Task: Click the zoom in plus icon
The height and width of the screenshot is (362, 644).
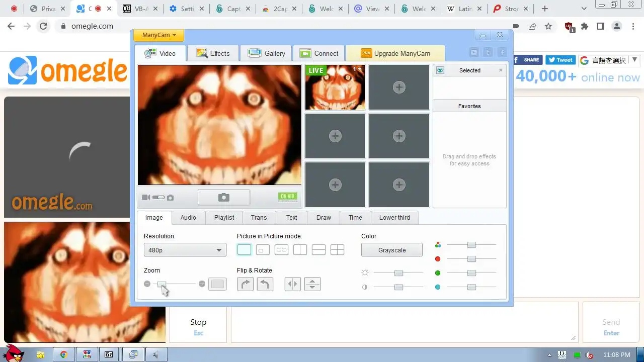Action: click(x=202, y=284)
